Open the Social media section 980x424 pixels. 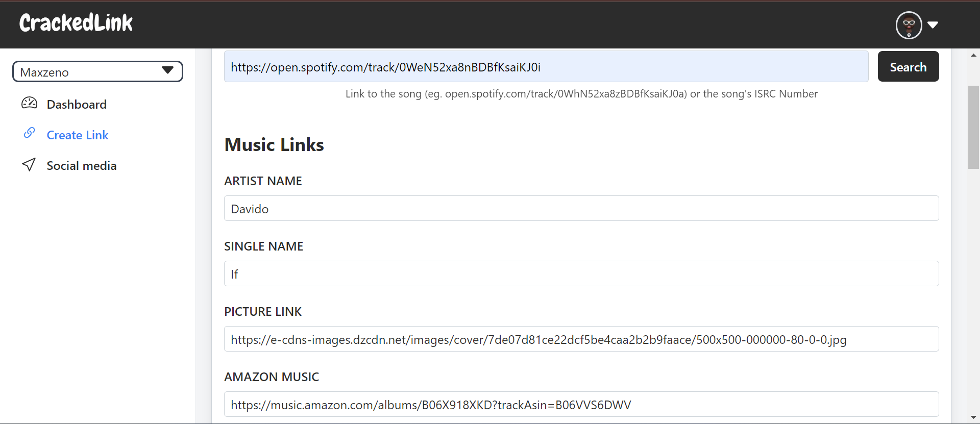pyautogui.click(x=82, y=166)
